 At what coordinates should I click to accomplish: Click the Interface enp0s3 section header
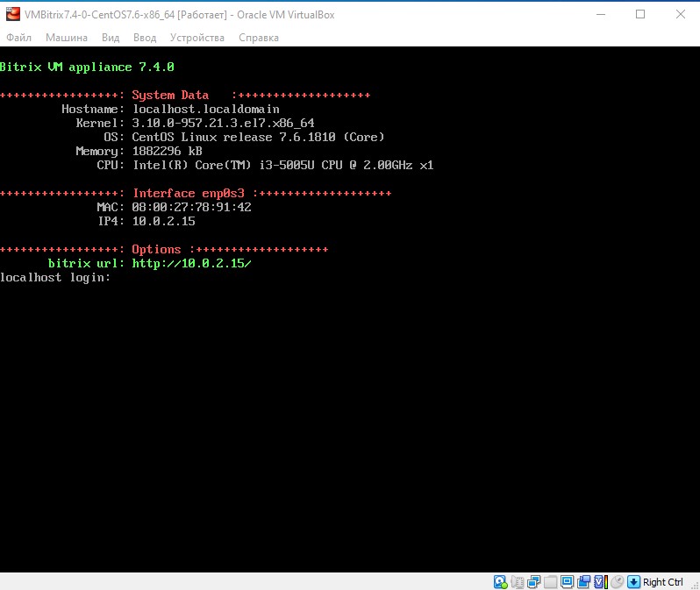pos(189,193)
